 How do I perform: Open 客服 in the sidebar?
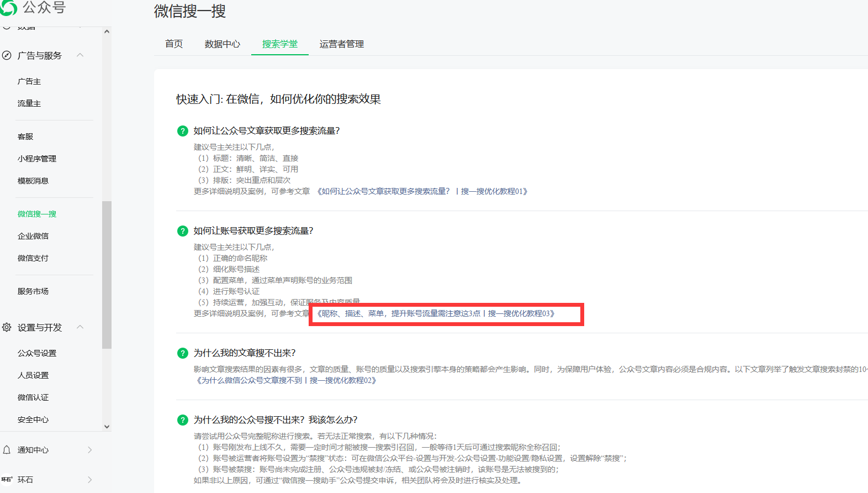(25, 137)
